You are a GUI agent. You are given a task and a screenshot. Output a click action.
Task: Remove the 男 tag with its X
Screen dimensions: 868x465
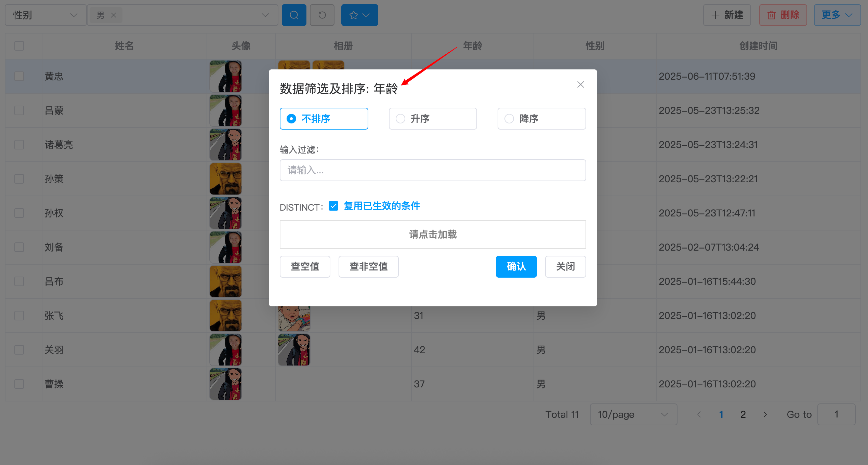pyautogui.click(x=114, y=15)
